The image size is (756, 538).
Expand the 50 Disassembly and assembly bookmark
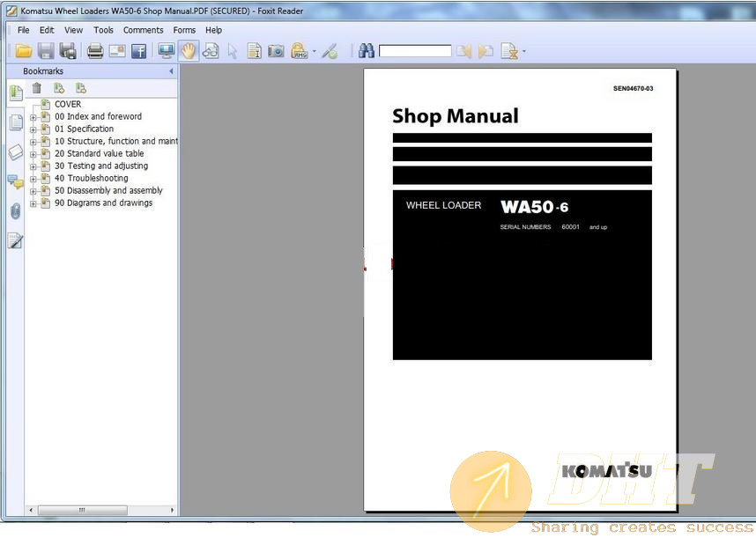click(x=33, y=191)
